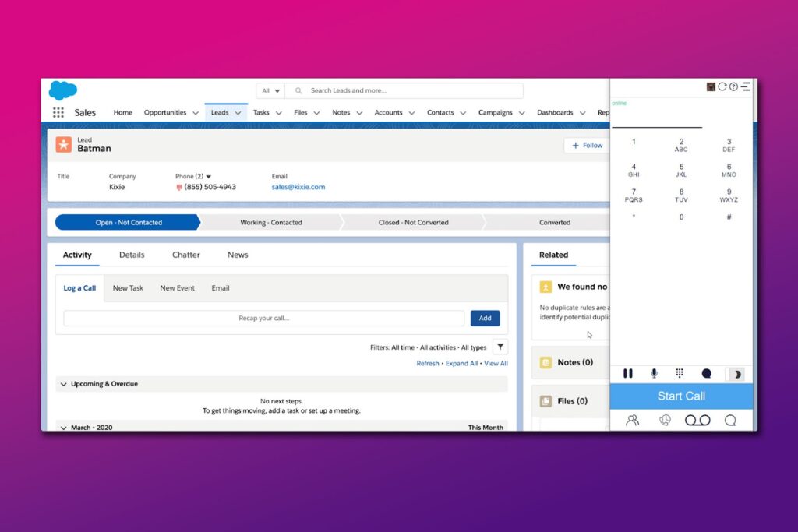Viewport: 798px width, 532px height.
Task: Open the App Launcher grid icon
Action: pos(58,113)
